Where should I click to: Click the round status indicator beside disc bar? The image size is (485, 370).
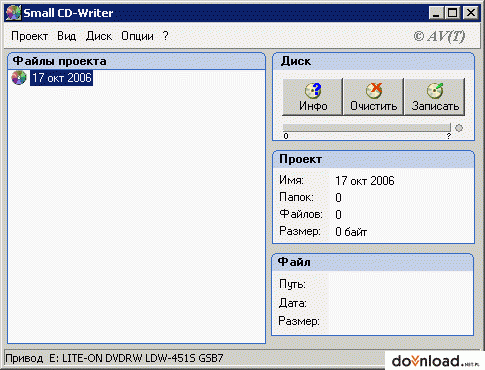click(459, 128)
